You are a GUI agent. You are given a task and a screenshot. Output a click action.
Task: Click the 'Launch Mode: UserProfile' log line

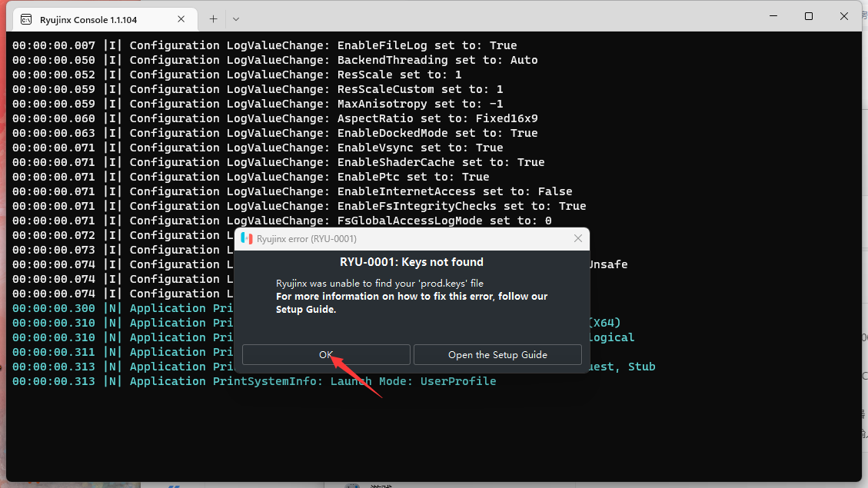point(254,381)
